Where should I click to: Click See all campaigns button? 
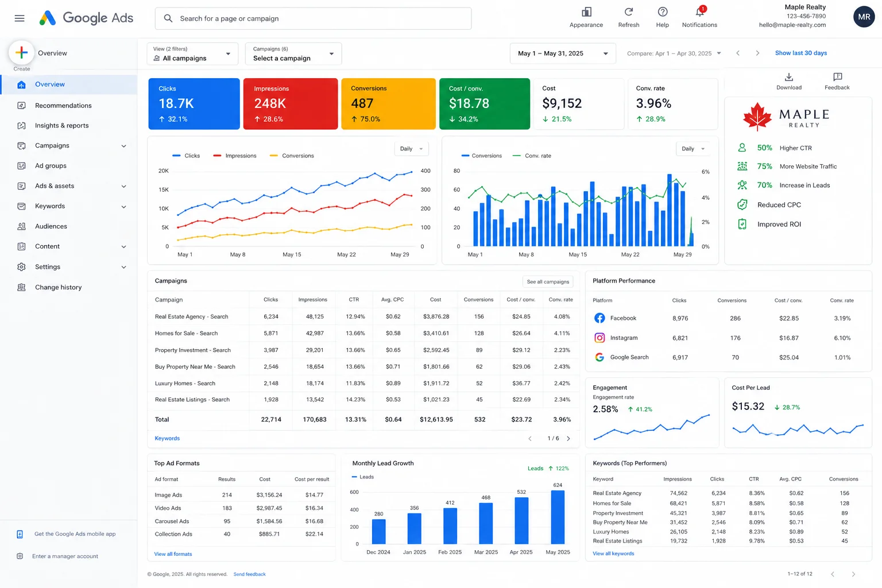pyautogui.click(x=548, y=281)
